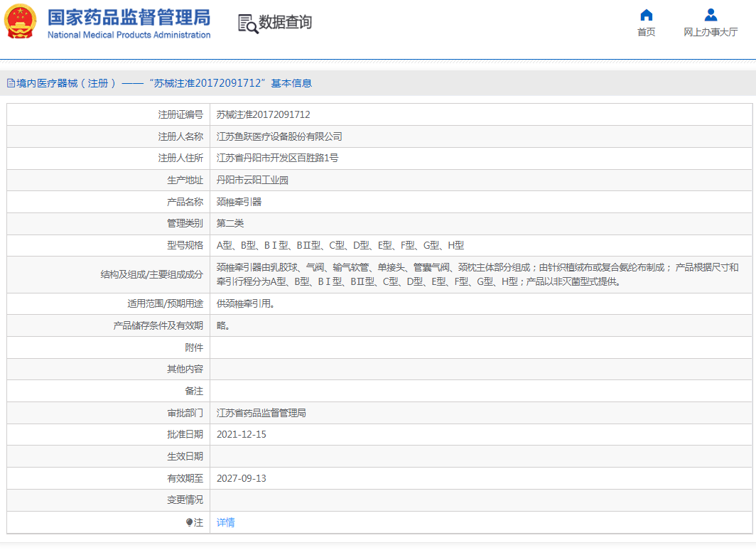Select intended use 供颈椎牵引用。
The height and width of the screenshot is (550, 756).
(245, 303)
